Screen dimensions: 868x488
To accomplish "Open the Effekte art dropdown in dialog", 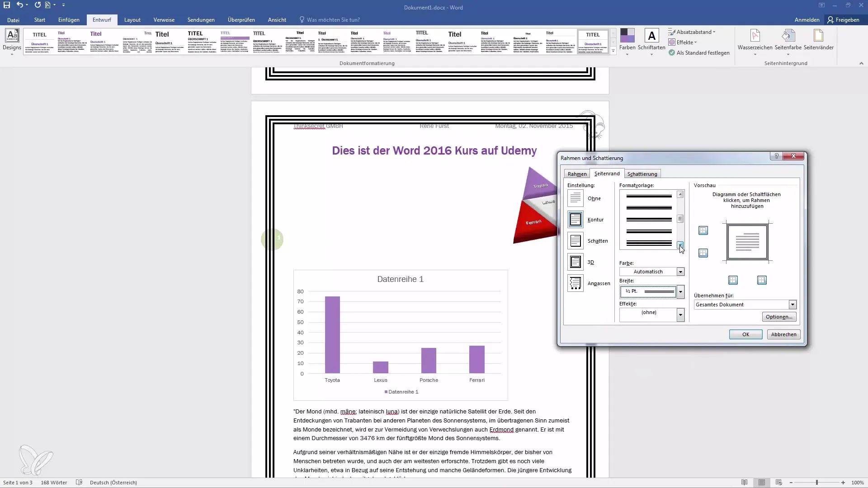I will tap(680, 315).
